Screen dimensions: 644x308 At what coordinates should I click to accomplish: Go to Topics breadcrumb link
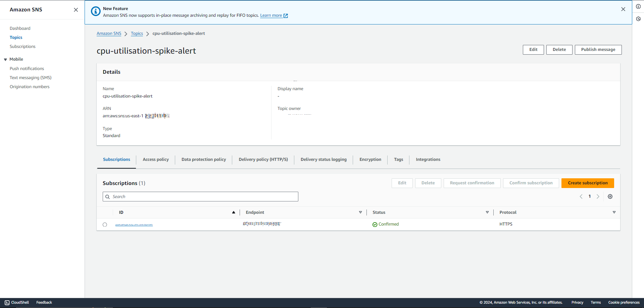pyautogui.click(x=137, y=34)
